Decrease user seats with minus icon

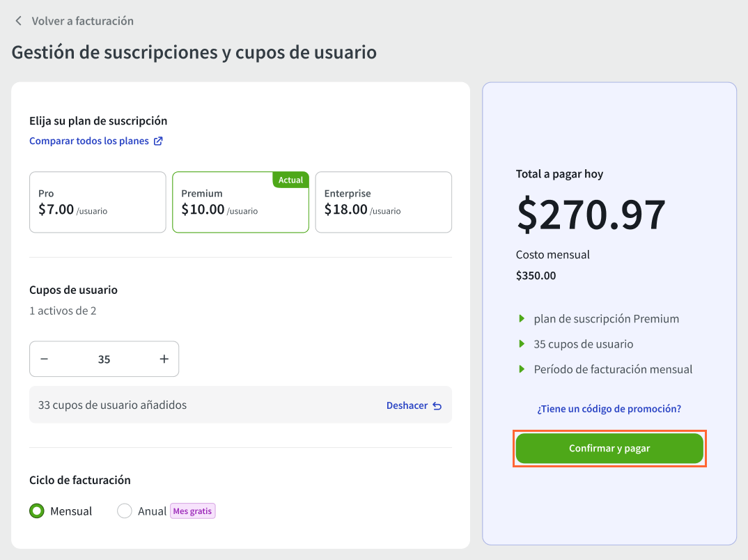45,359
